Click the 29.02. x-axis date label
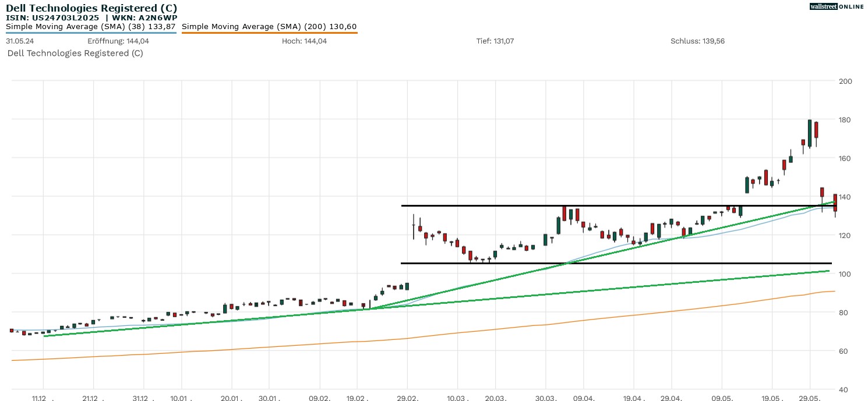 [x=407, y=399]
